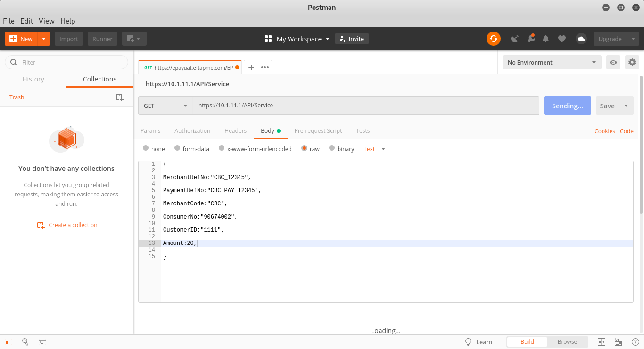Click the Learn lightbulb icon
The height and width of the screenshot is (349, 644).
(468, 342)
